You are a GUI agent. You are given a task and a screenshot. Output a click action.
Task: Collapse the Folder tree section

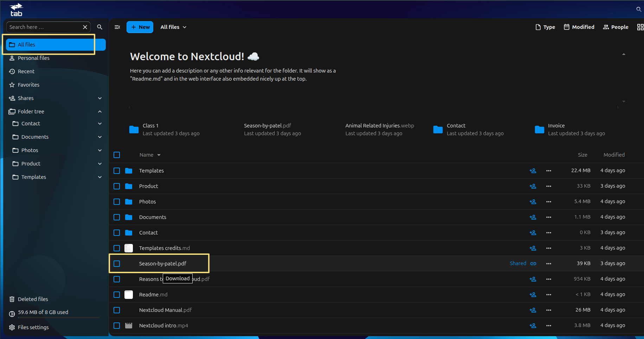pos(100,112)
